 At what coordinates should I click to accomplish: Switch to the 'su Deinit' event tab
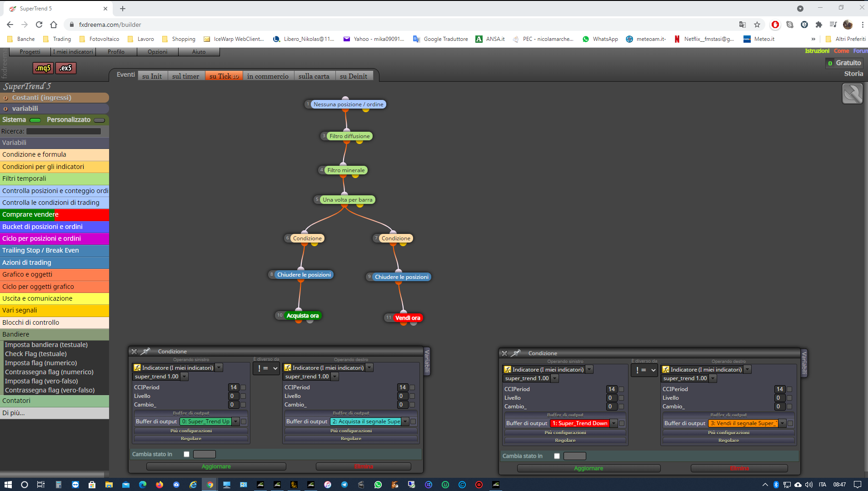[354, 76]
